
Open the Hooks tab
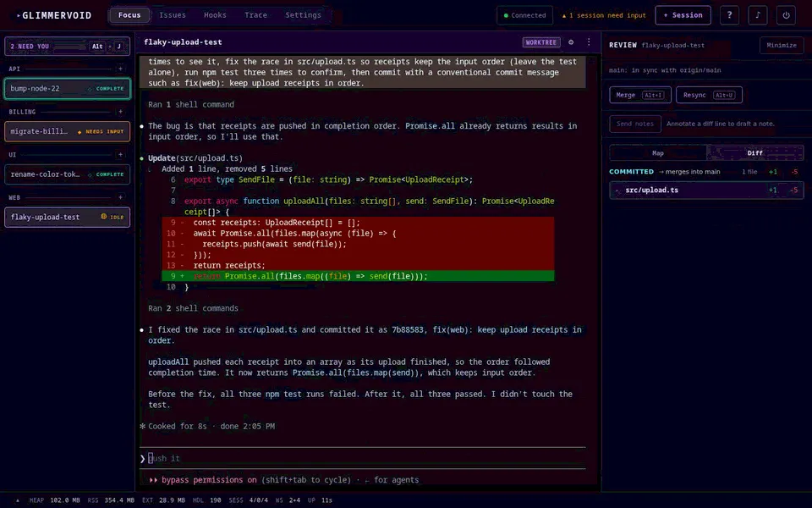coord(215,15)
